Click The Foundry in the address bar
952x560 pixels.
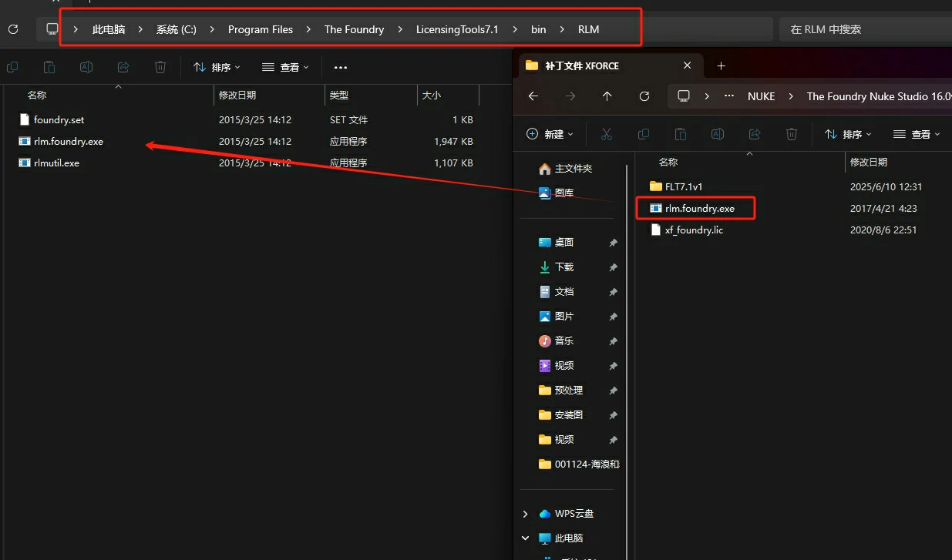point(354,29)
